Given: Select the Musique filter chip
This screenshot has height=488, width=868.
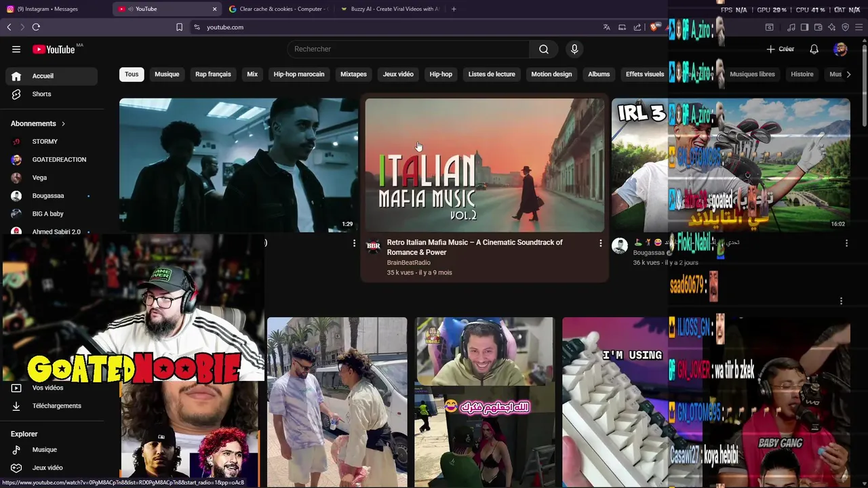Looking at the screenshot, I should coord(167,74).
